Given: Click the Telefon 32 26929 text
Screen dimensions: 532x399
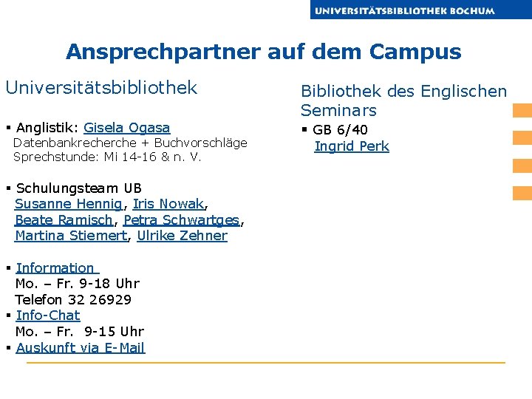Looking at the screenshot, I should point(73,300).
